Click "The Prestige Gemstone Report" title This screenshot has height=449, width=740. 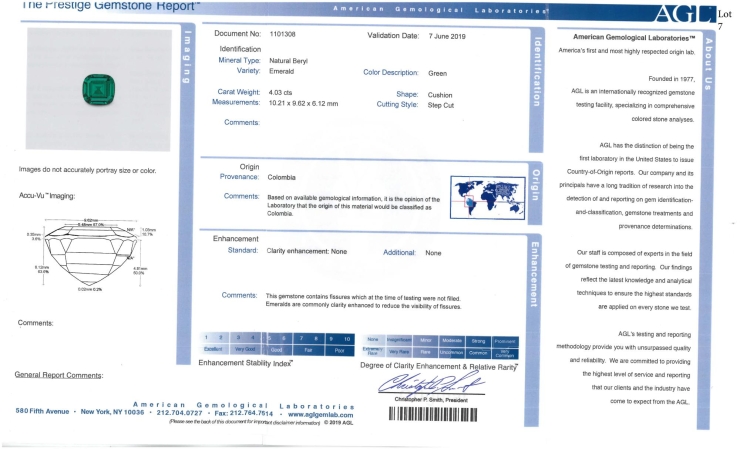tap(111, 6)
